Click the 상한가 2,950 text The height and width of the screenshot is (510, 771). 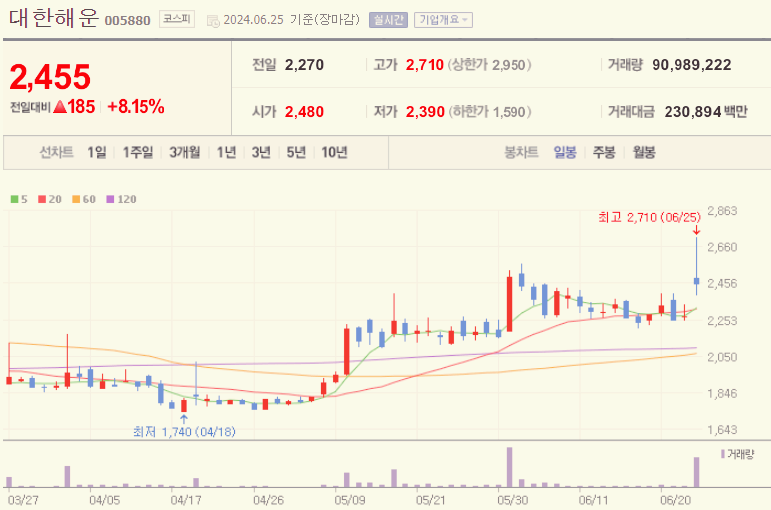(x=489, y=65)
